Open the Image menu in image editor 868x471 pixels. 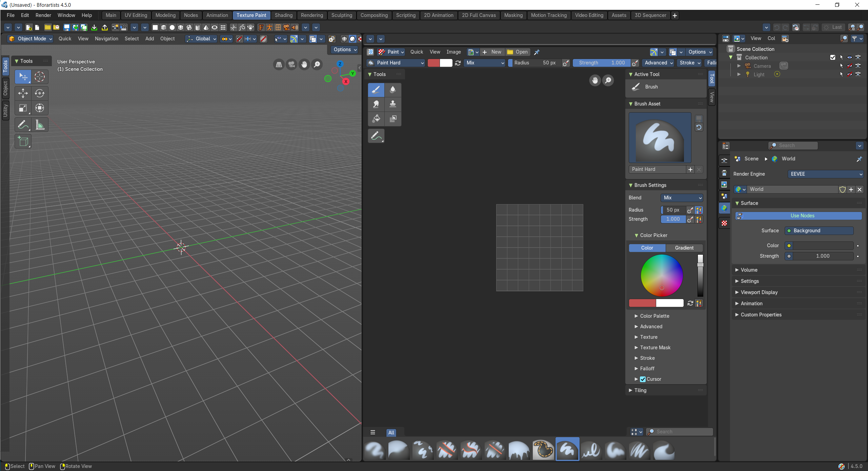click(x=453, y=52)
